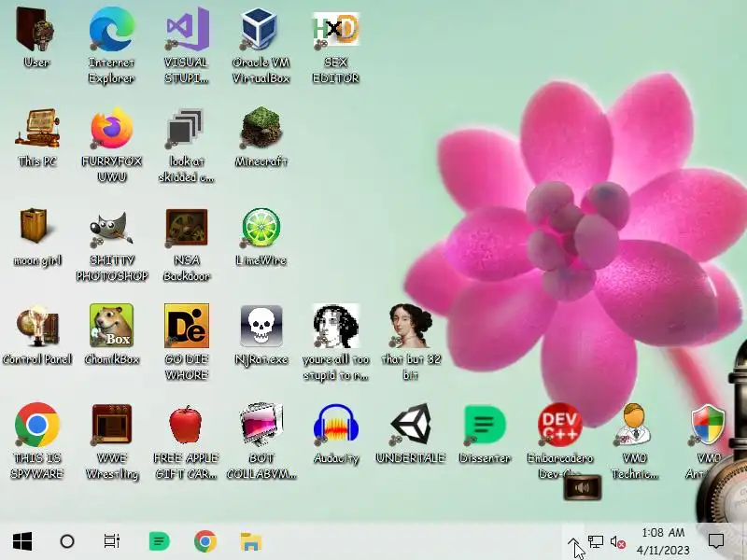Image resolution: width=747 pixels, height=560 pixels.
Task: Open the notification action center
Action: [716, 541]
